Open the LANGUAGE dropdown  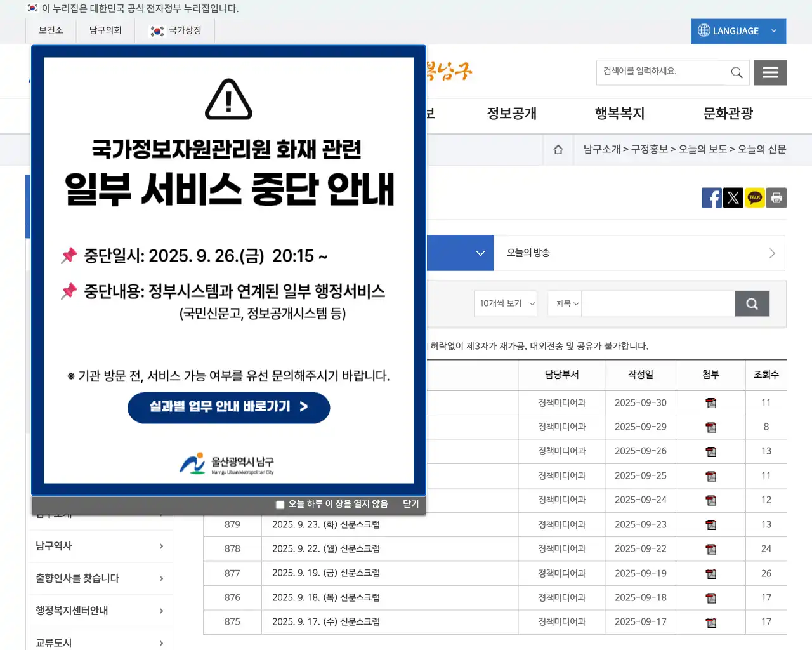coord(738,31)
